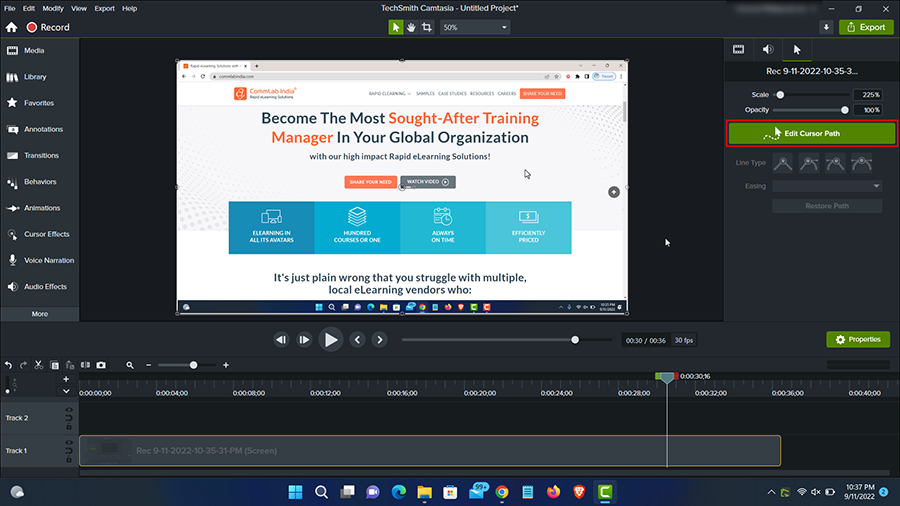Click the Opacity 100% value field
This screenshot has width=900, height=506.
(x=868, y=110)
